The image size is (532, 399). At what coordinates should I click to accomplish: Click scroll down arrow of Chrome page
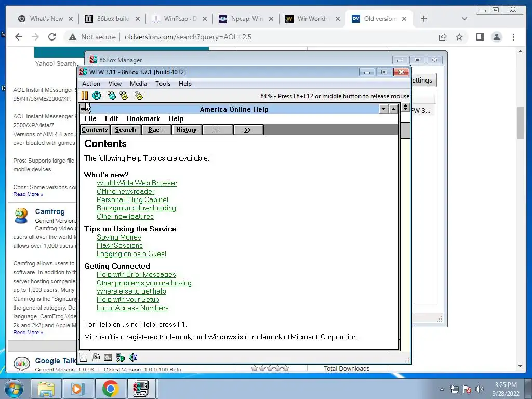tap(520, 366)
